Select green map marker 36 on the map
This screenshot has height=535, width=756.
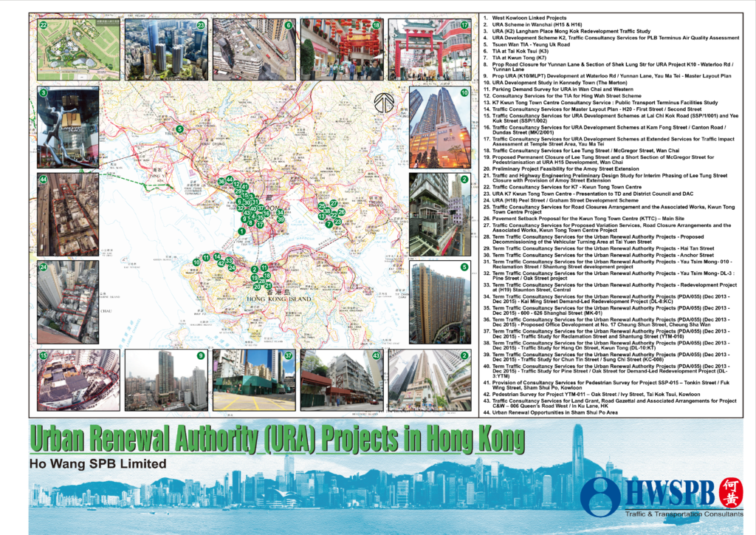point(221,181)
